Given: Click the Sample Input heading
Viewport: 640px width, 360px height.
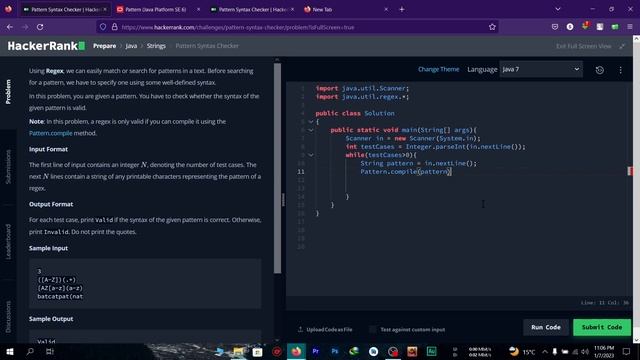Looking at the screenshot, I should click(x=48, y=248).
